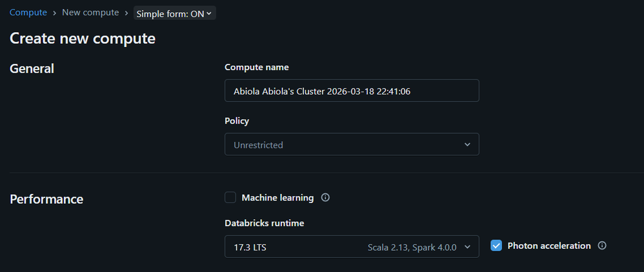The width and height of the screenshot is (644, 272).
Task: Click the General section heading
Action: 32,68
